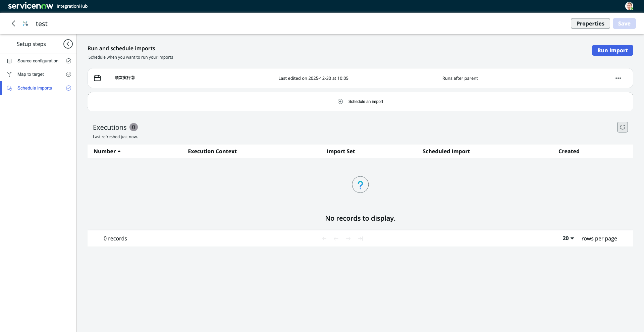This screenshot has height=332, width=644.
Task: Click the Last edited on 2025-12-30 text
Action: pos(313,78)
